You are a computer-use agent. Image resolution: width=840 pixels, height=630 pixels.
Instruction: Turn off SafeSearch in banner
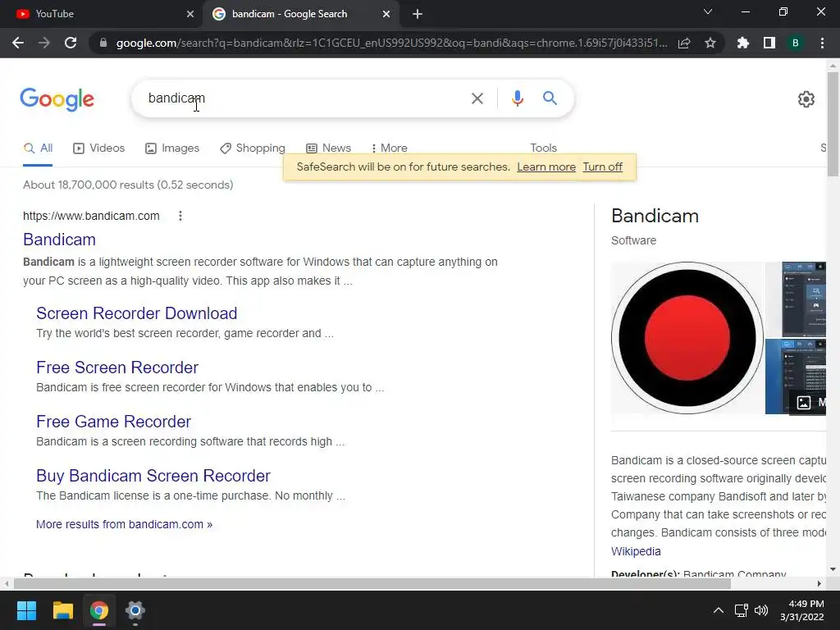coord(603,167)
